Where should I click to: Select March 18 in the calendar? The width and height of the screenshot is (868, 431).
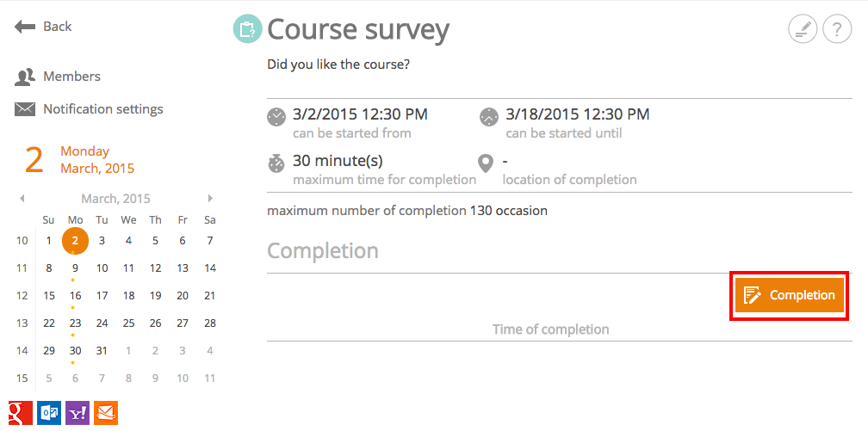tap(129, 296)
